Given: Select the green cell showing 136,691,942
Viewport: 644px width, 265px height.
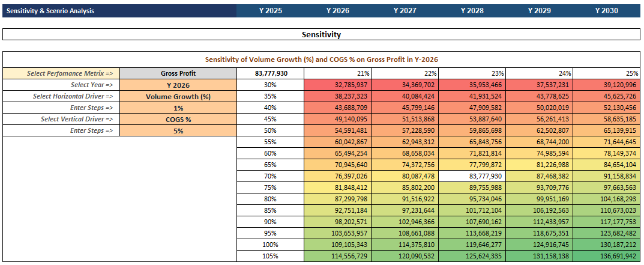Looking at the screenshot, I should [607, 256].
